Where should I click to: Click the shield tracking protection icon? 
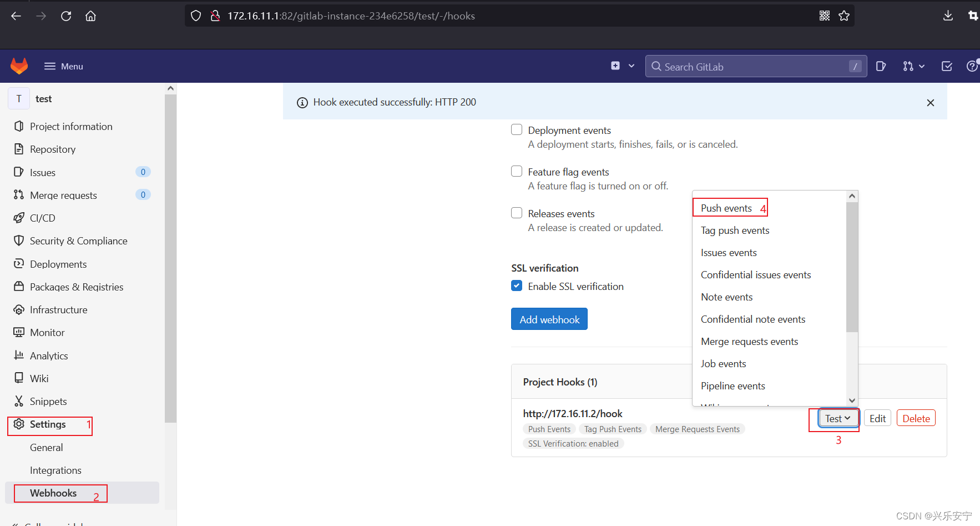pyautogui.click(x=196, y=16)
